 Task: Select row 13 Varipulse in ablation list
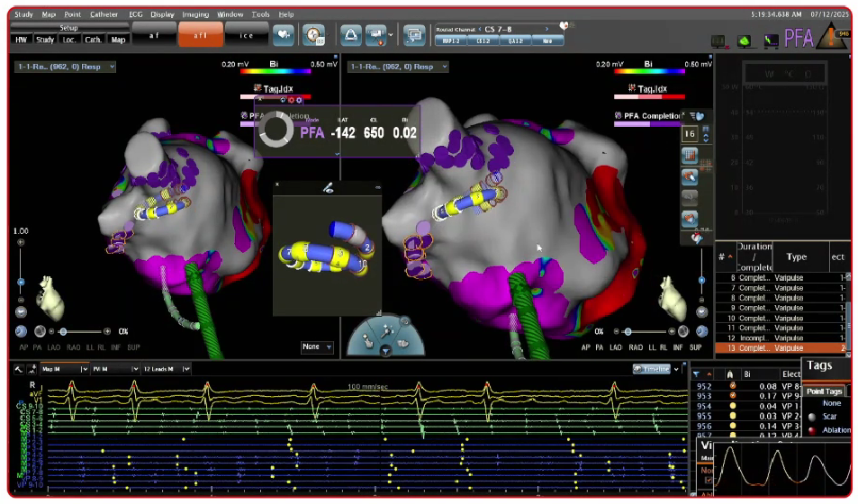(x=780, y=347)
